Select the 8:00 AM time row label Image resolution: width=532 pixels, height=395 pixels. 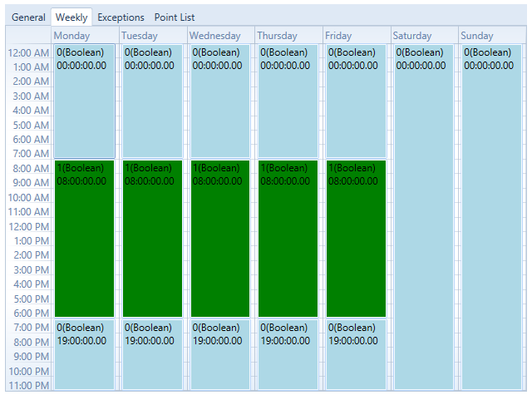pos(29,168)
